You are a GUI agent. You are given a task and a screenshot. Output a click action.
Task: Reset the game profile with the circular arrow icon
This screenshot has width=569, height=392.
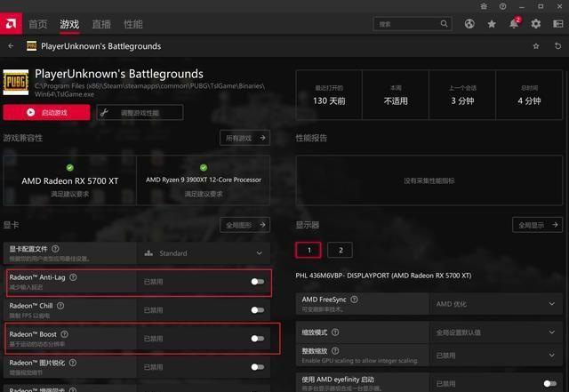(557, 45)
